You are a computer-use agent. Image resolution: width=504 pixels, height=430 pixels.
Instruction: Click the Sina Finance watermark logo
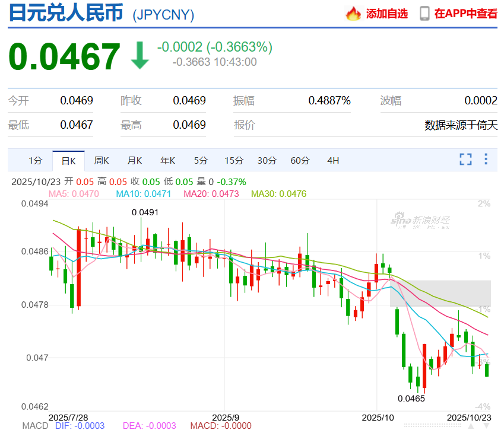point(420,221)
